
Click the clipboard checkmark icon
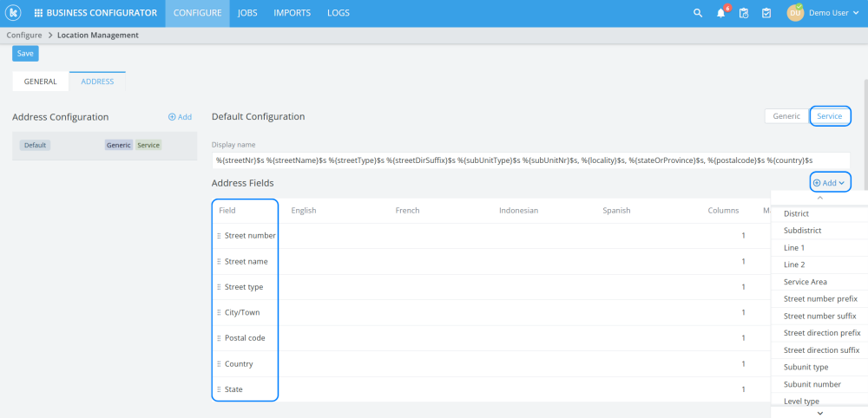766,13
